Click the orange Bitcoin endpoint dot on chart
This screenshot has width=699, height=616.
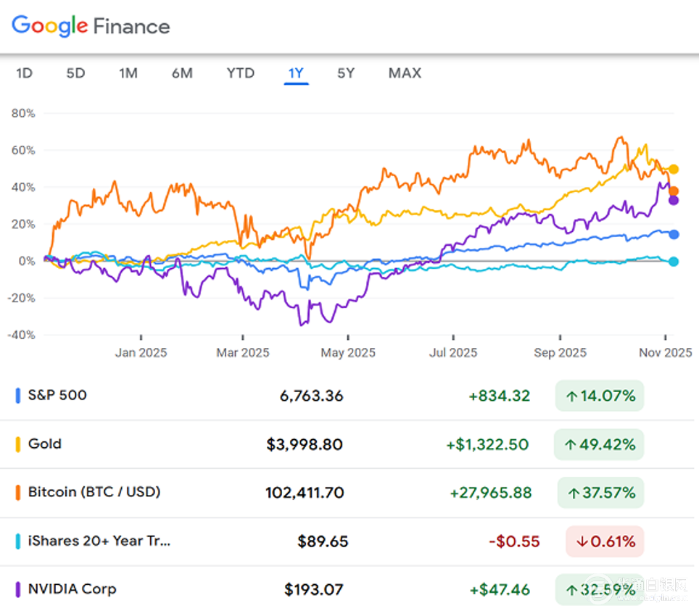(674, 191)
